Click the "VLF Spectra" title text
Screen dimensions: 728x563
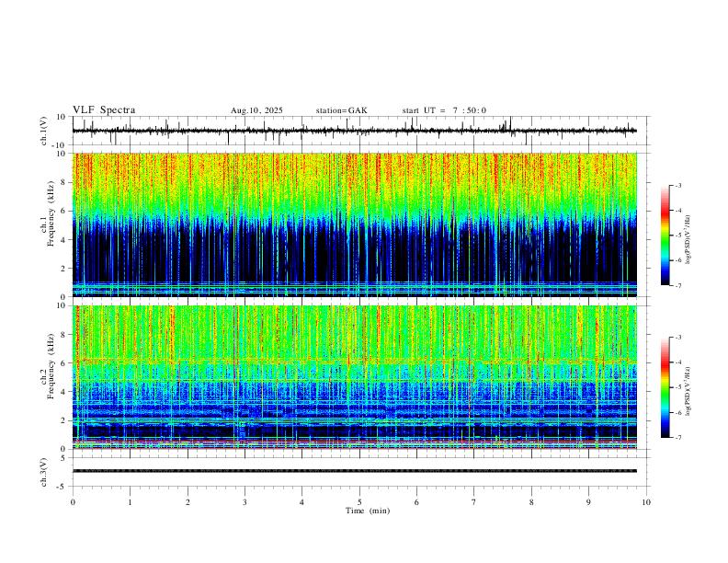[x=104, y=110]
